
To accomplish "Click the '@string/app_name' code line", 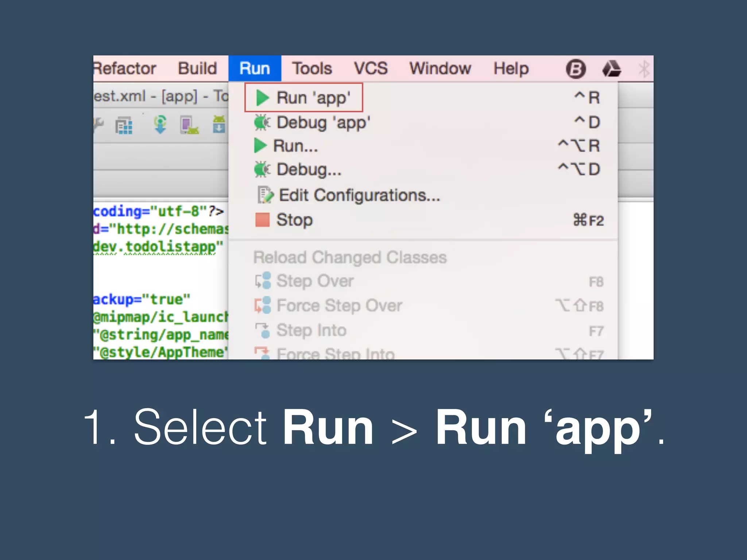I will (161, 335).
